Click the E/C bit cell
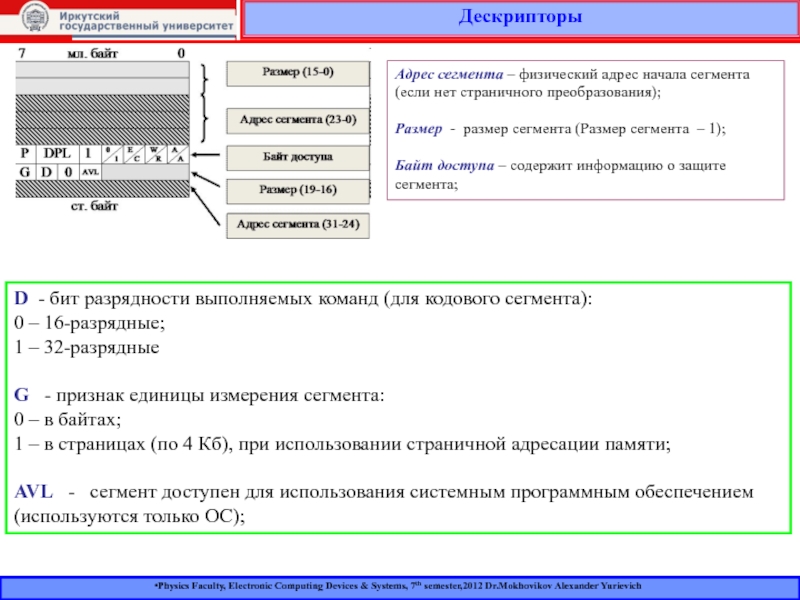 coord(131,155)
